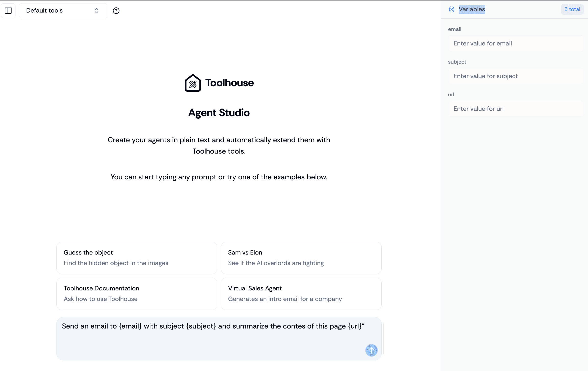Click the Toolhouse house logo icon
This screenshot has height=371, width=588.
[x=193, y=83]
